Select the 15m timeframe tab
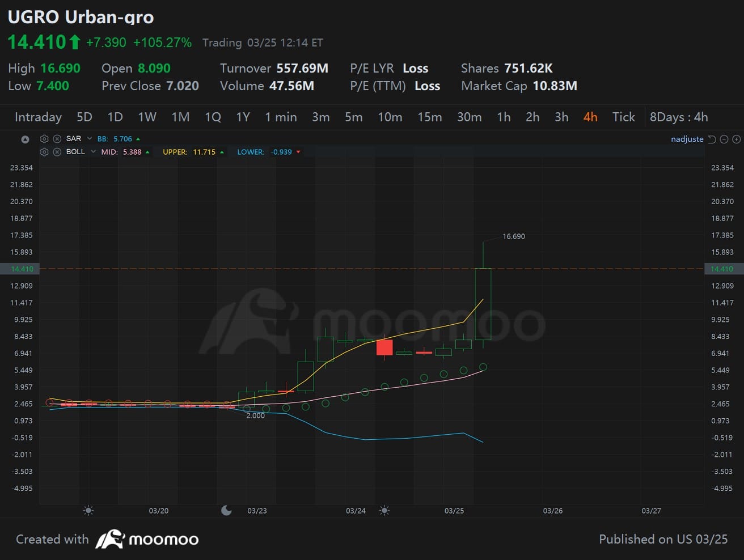Screen dimensions: 744x560 (x=429, y=117)
